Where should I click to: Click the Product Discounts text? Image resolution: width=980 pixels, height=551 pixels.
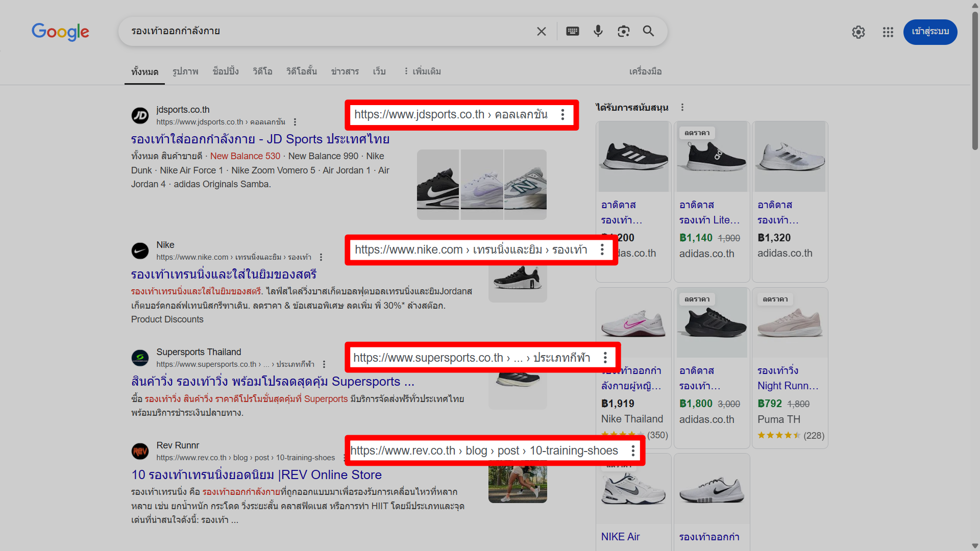167,319
